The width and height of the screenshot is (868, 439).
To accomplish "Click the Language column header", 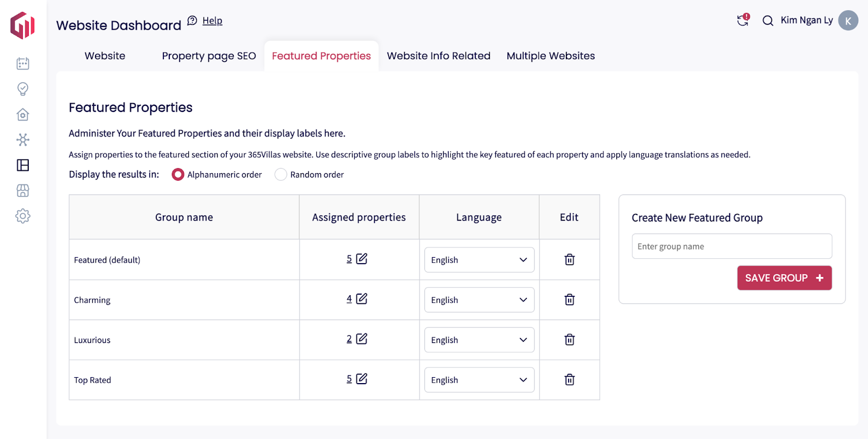I will pyautogui.click(x=479, y=217).
